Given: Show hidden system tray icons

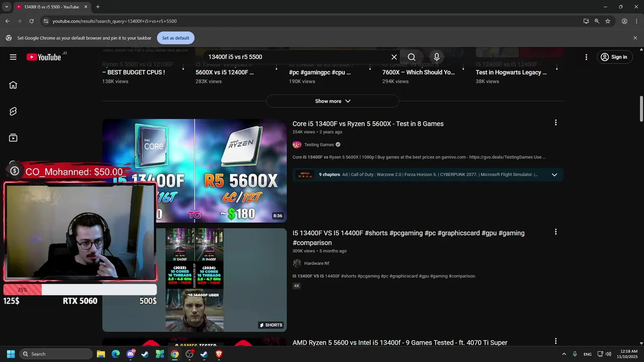Looking at the screenshot, I should [564, 354].
